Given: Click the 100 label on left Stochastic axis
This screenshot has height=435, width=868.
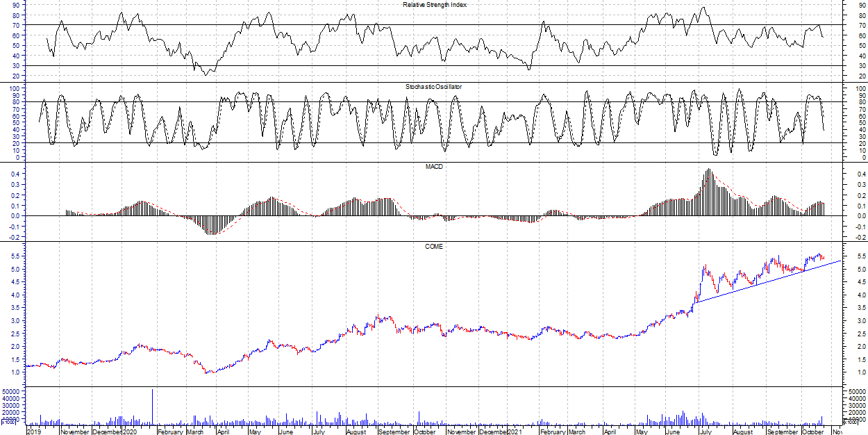Looking at the screenshot, I should click(x=12, y=89).
